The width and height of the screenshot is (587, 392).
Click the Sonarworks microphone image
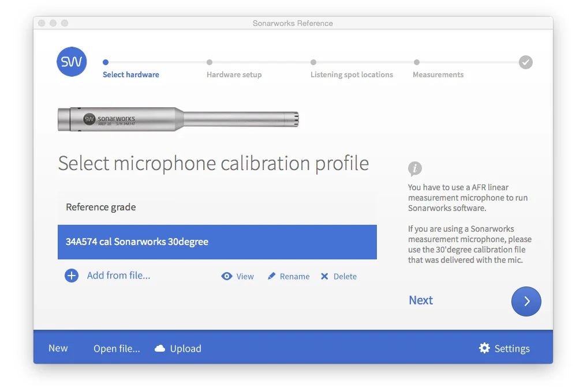(x=178, y=119)
